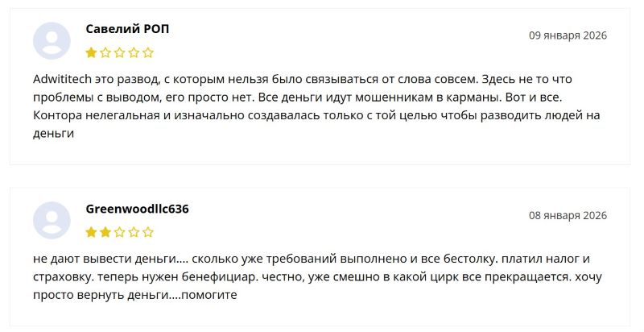The image size is (644, 332).
Task: Click the third star in Савелий РОП's rating
Action: point(120,53)
